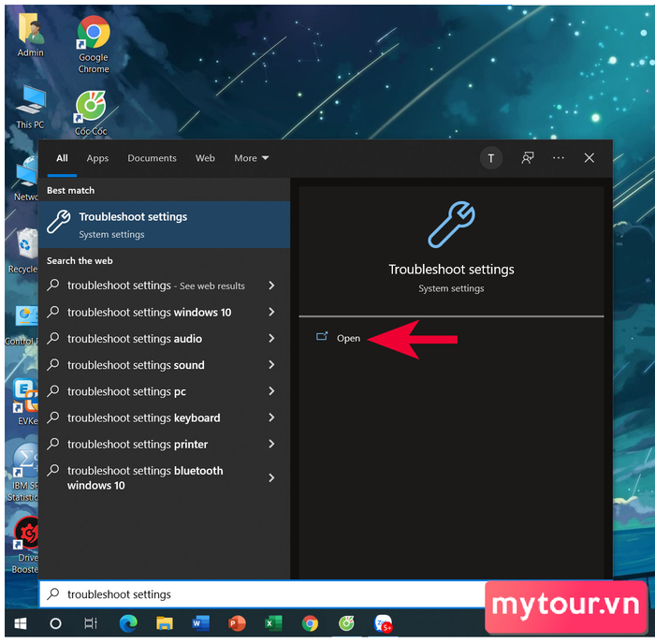This screenshot has width=655, height=644.
Task: Click the large wrench icon in preview pane
Action: 452,225
